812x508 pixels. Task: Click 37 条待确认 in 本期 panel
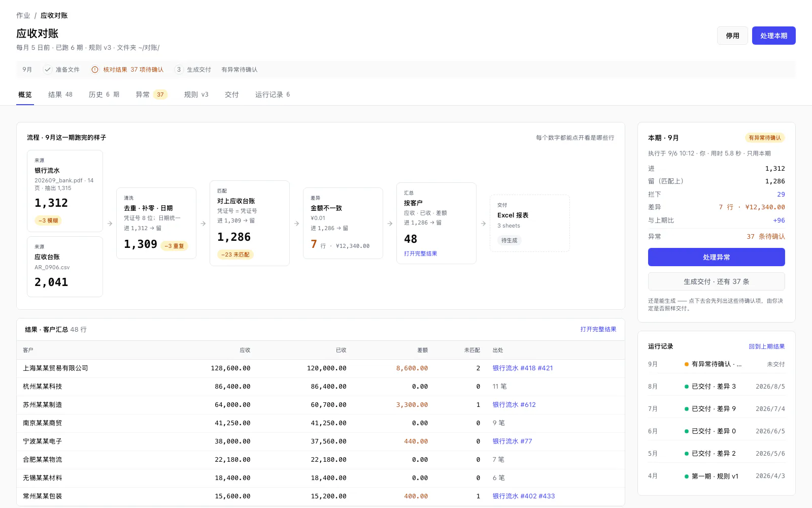(766, 237)
